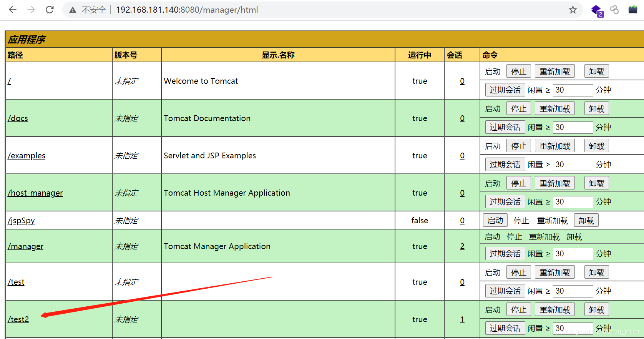Expire sessions for /host-manager application

pyautogui.click(x=505, y=202)
